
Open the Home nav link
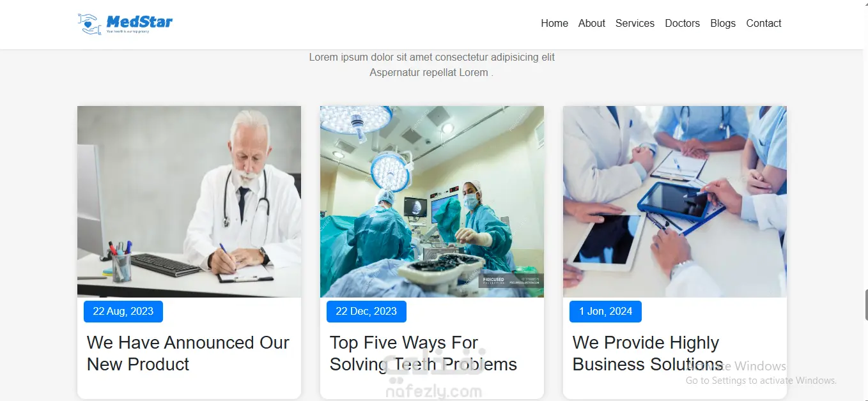[x=554, y=23]
